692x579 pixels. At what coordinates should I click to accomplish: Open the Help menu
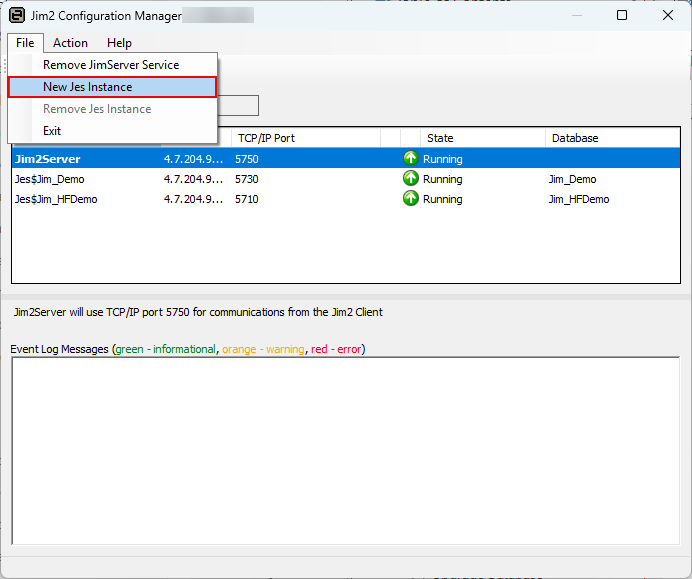tap(119, 43)
